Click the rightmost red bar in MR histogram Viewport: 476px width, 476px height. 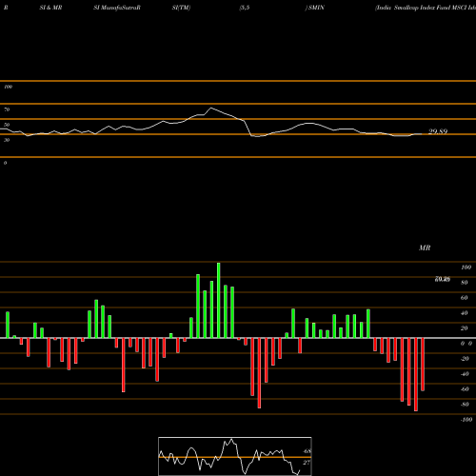click(x=423, y=365)
